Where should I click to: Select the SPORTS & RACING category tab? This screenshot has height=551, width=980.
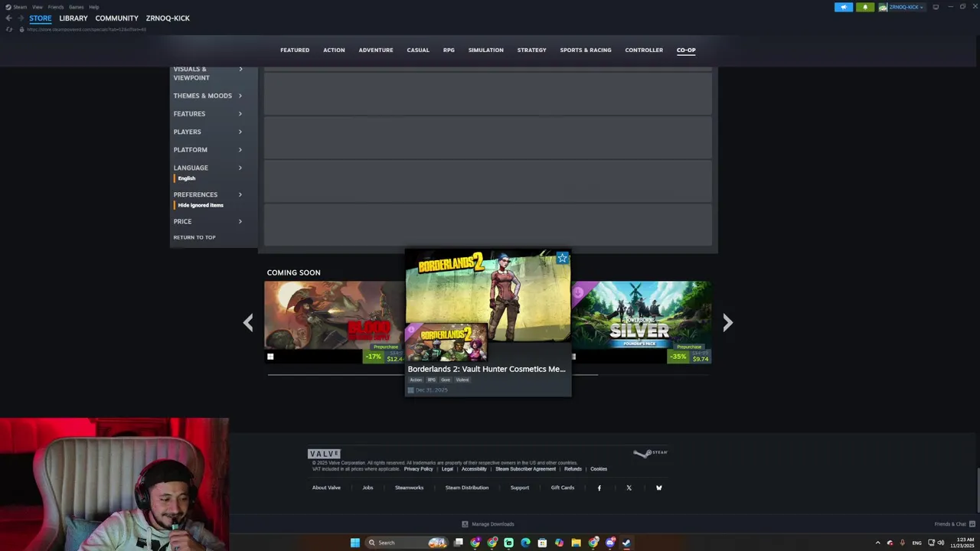coord(586,51)
